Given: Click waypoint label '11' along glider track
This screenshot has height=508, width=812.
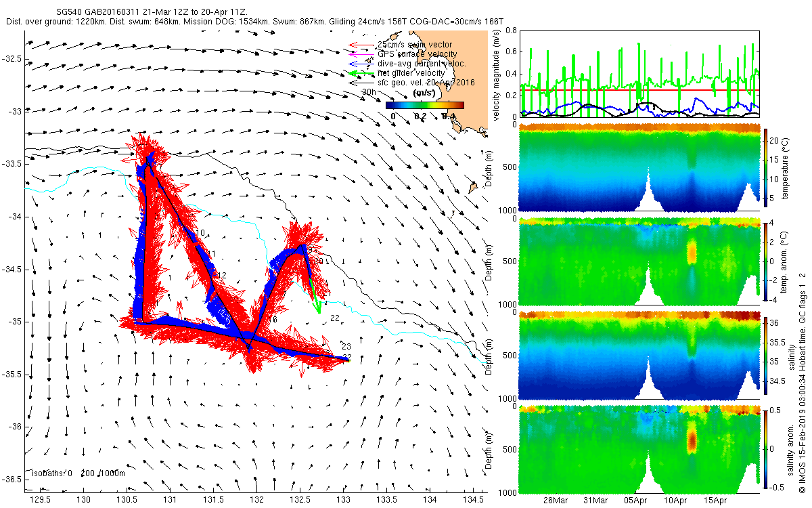Looking at the screenshot, I should [x=211, y=254].
